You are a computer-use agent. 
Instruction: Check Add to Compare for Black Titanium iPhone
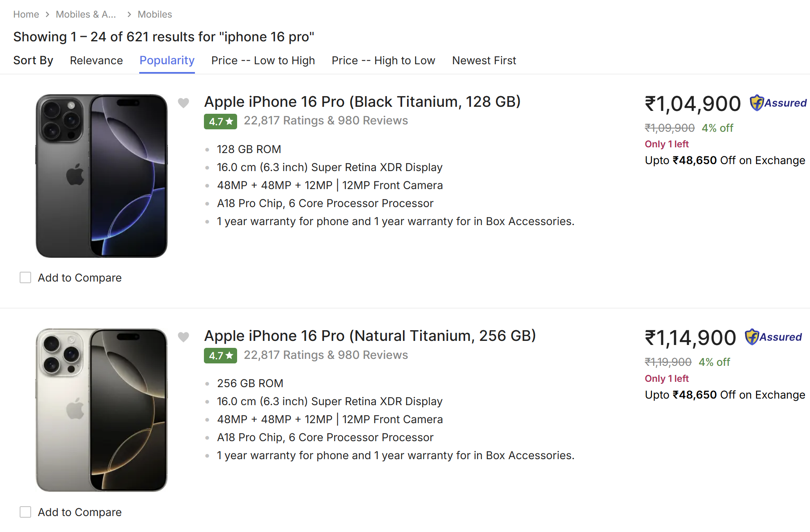point(25,277)
